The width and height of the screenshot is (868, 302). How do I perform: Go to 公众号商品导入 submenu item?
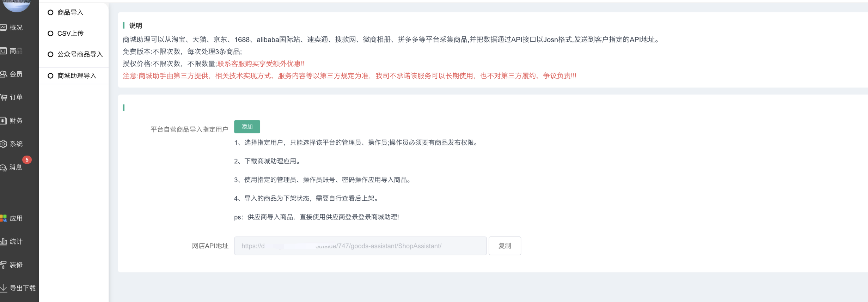click(x=80, y=54)
